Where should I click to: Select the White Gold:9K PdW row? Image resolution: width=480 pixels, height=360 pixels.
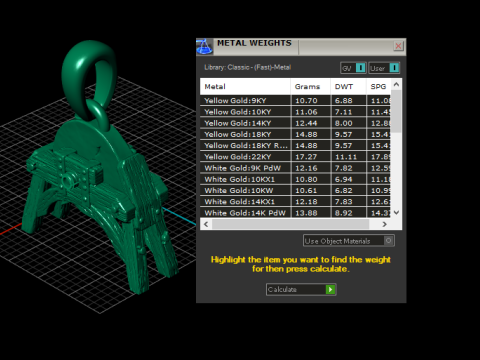click(x=295, y=168)
